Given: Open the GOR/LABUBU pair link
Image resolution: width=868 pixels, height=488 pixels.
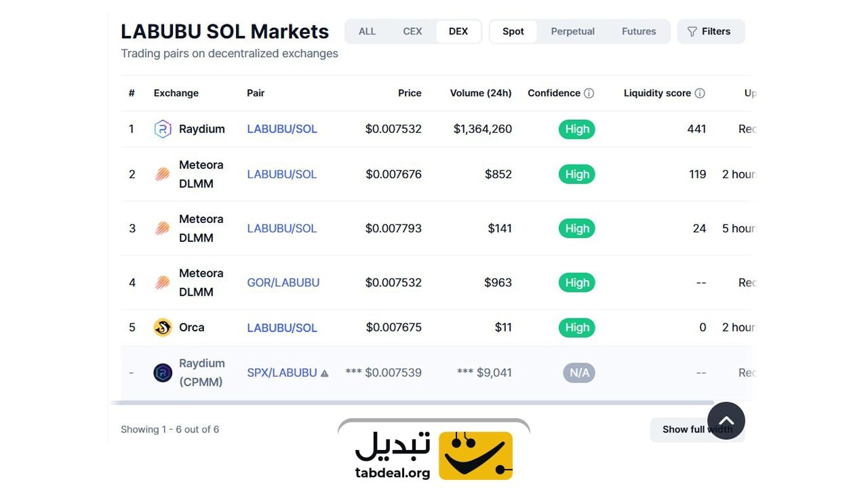Looking at the screenshot, I should coord(283,283).
